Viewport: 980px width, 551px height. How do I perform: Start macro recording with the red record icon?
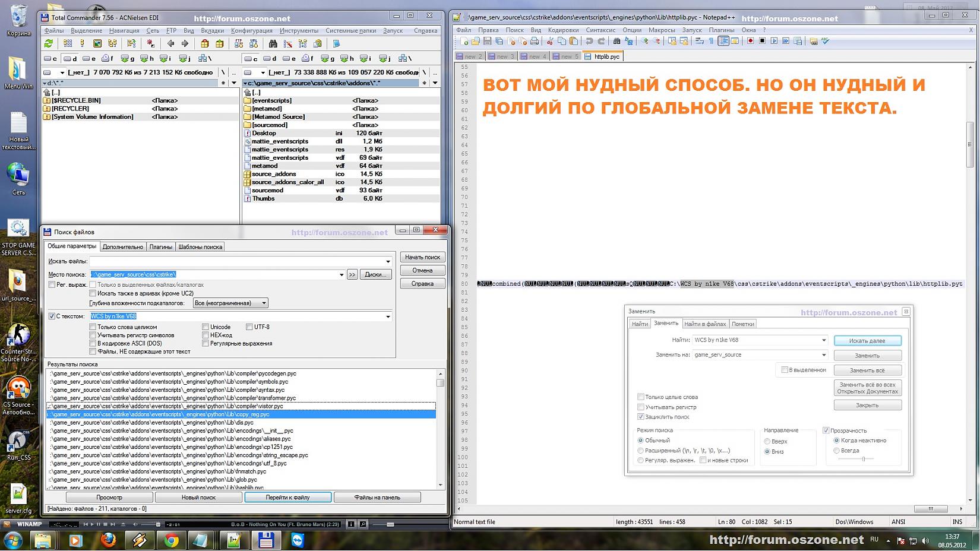[x=750, y=41]
